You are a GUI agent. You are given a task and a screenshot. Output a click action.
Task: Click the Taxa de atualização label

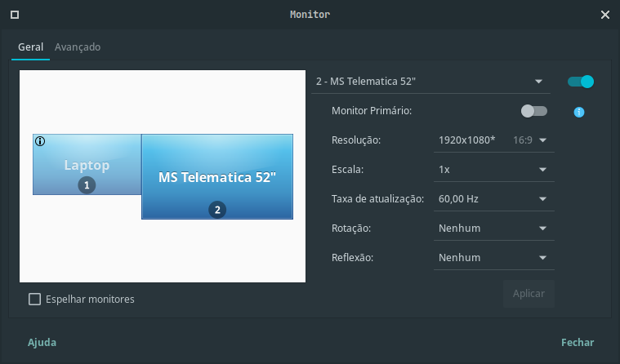point(377,199)
